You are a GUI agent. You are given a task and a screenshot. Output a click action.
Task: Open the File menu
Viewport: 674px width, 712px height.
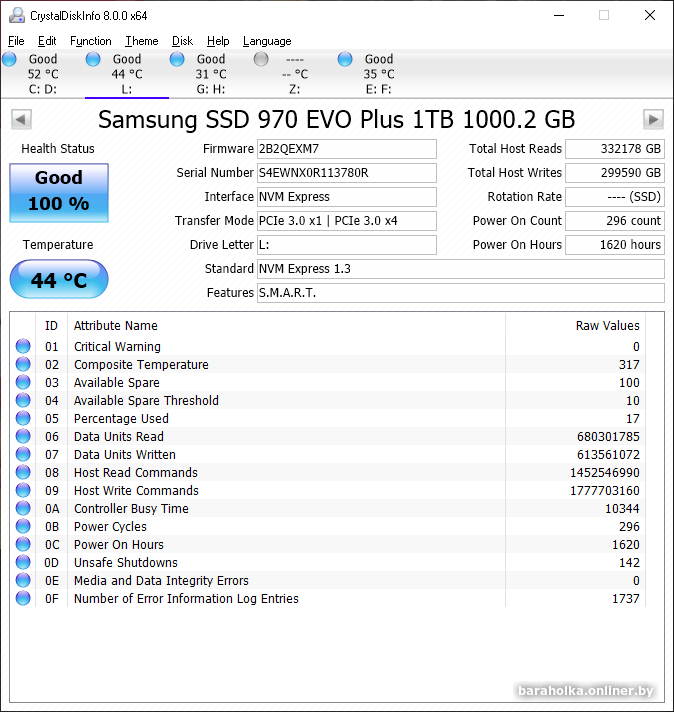point(16,41)
